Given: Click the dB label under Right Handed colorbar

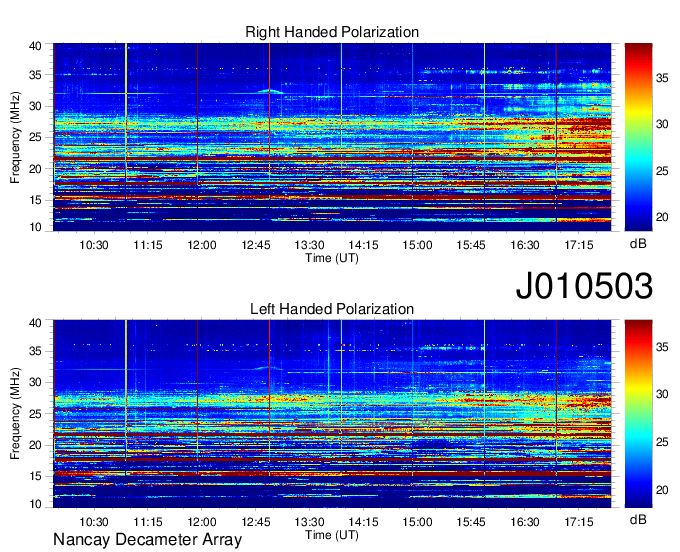Looking at the screenshot, I should click(638, 244).
